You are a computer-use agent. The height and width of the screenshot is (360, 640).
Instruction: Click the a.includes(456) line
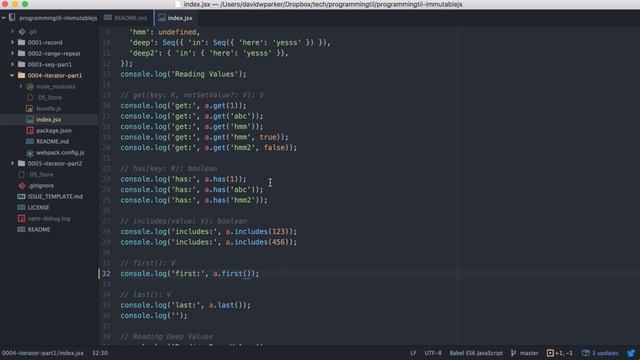(209, 242)
